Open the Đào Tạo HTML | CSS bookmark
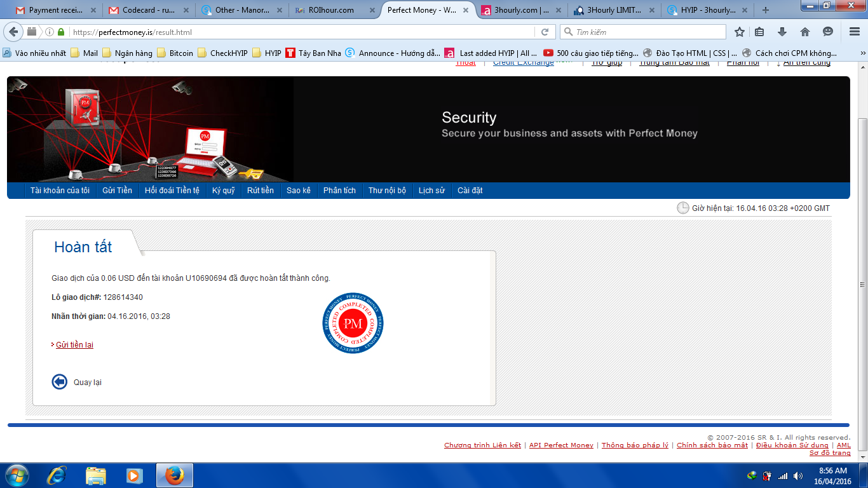Image resolution: width=868 pixels, height=488 pixels. 690,53
